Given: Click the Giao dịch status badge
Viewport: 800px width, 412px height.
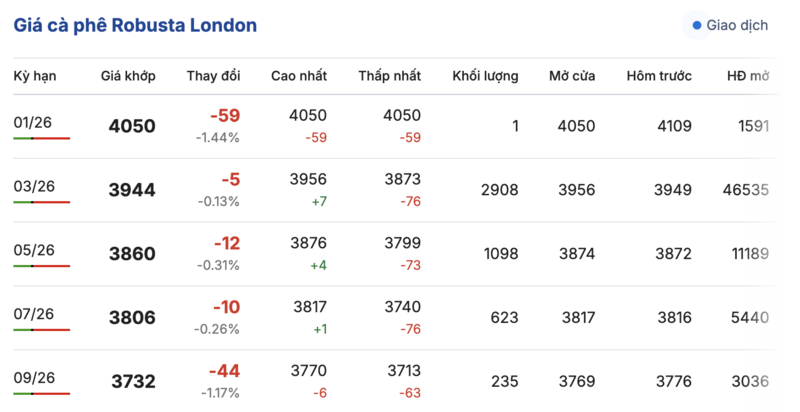Looking at the screenshot, I should click(x=729, y=25).
